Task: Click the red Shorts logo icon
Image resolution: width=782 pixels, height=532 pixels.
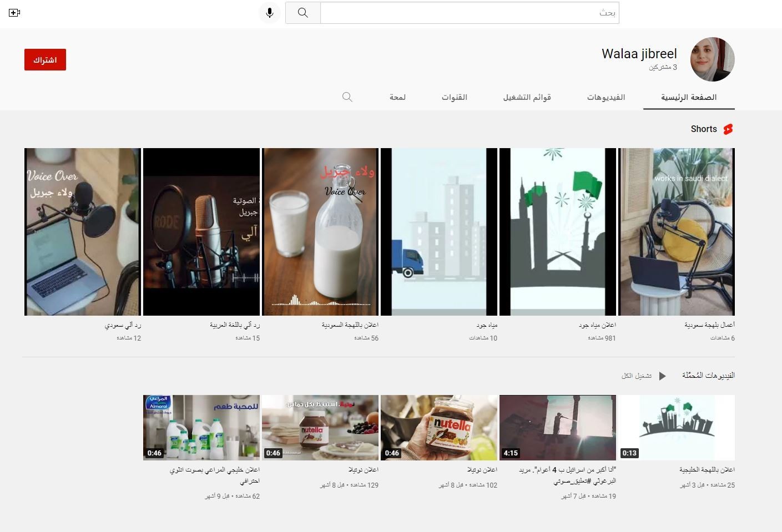Action: (x=728, y=129)
